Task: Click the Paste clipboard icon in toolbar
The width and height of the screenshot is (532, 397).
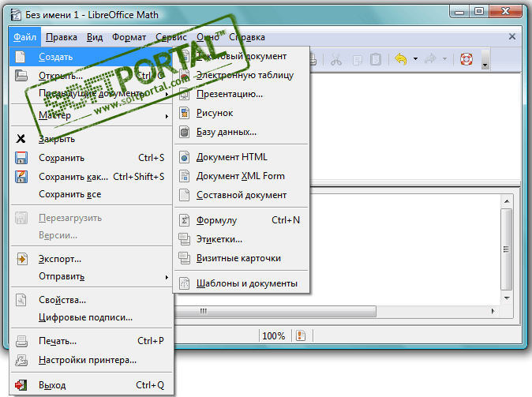Action: click(376, 59)
